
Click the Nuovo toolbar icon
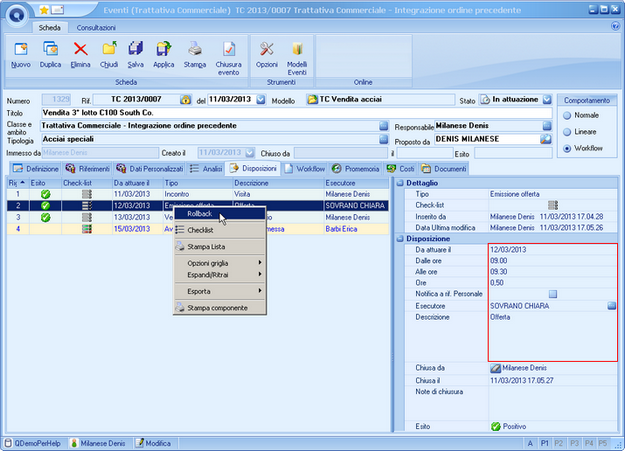[20, 49]
